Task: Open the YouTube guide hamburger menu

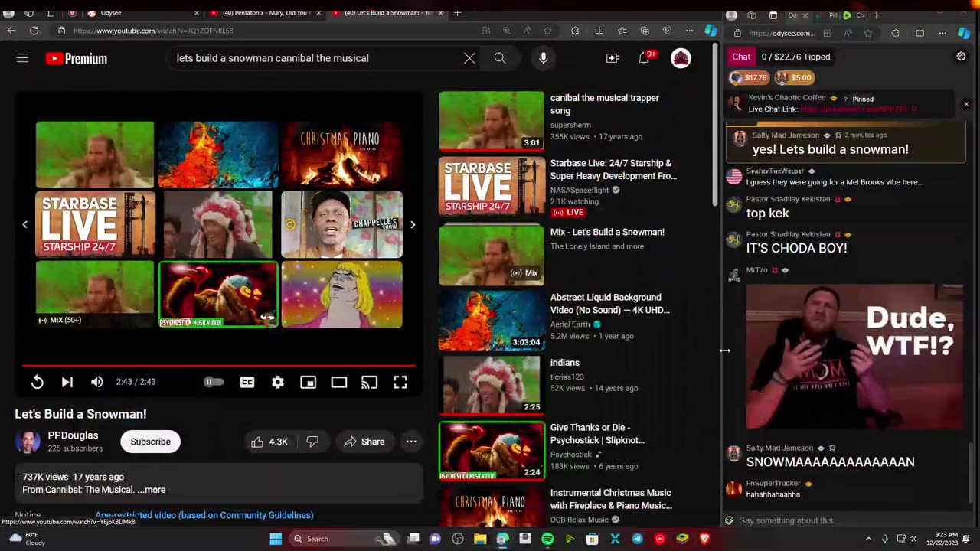Action: click(22, 58)
